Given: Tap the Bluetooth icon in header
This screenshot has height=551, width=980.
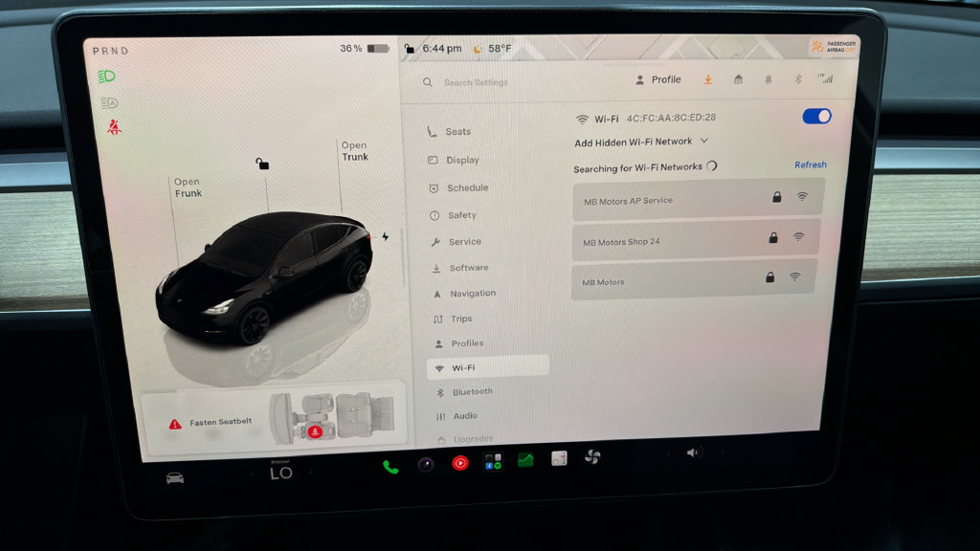Looking at the screenshot, I should (x=798, y=78).
